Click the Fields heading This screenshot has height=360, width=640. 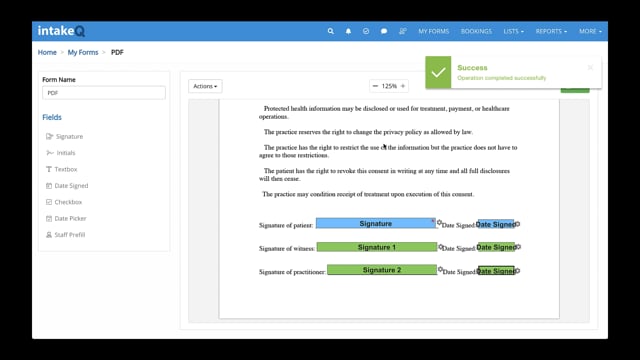click(x=52, y=117)
